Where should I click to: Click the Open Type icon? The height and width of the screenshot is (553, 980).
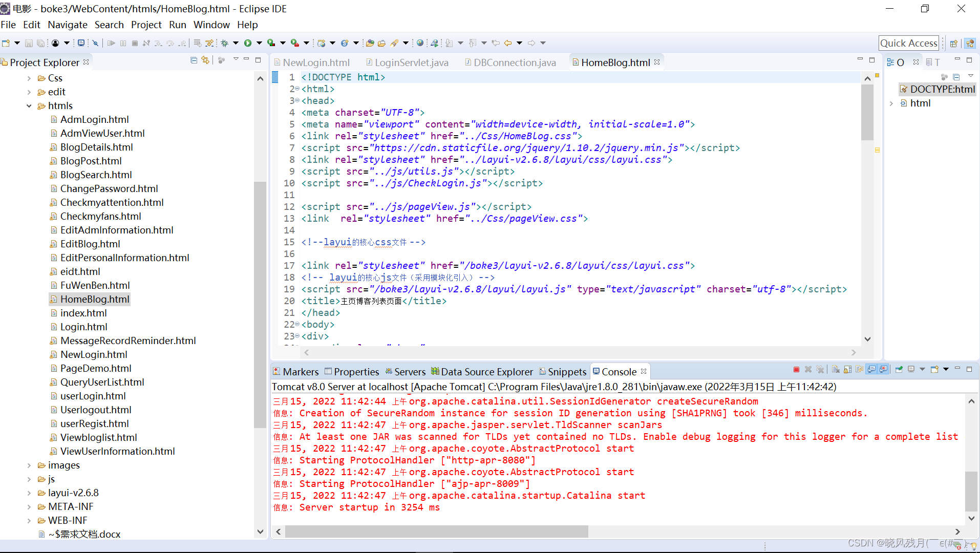(x=370, y=43)
